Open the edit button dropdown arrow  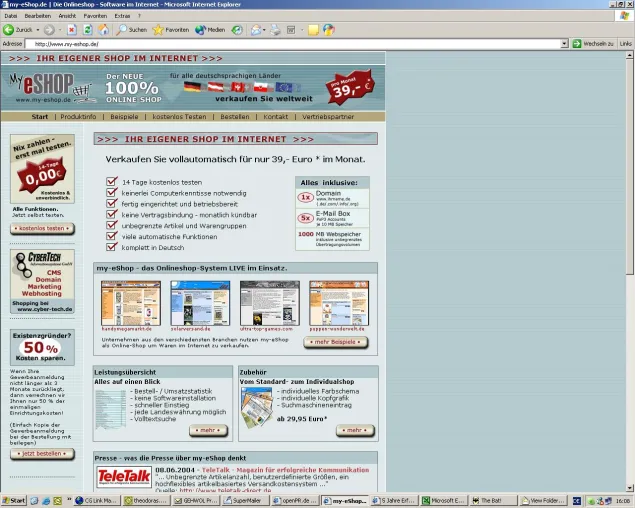(x=302, y=30)
